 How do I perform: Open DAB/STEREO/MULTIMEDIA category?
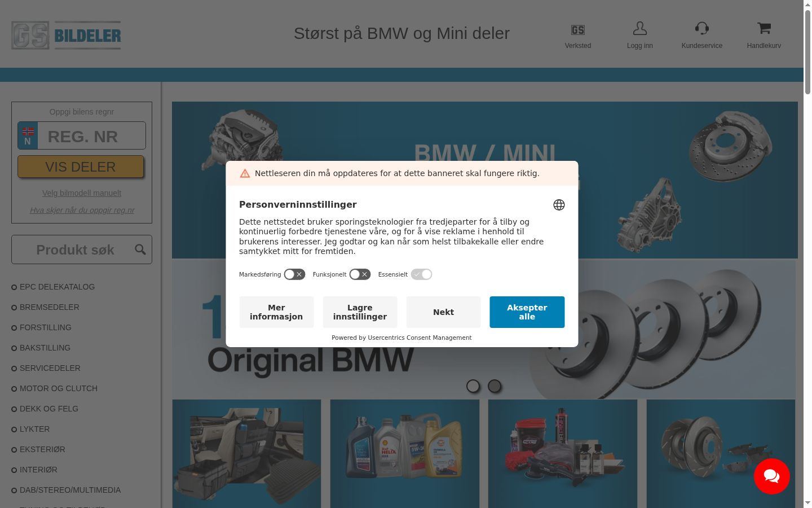coord(70,490)
